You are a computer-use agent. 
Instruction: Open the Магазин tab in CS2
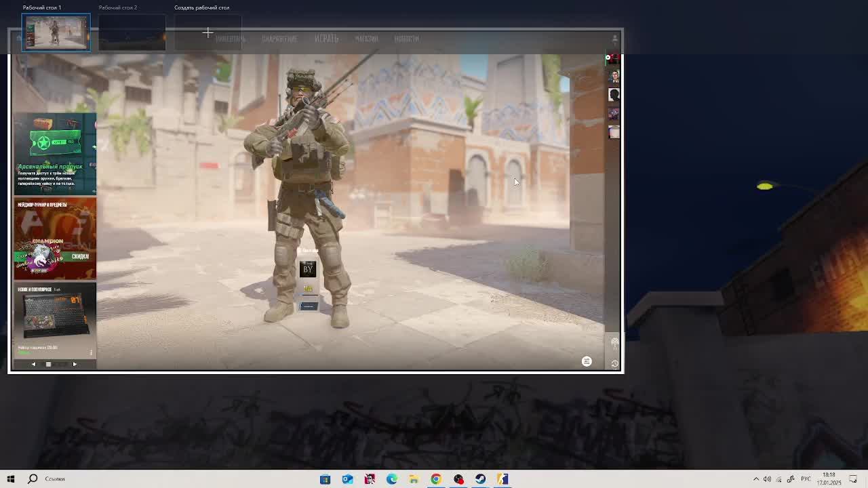pos(367,39)
